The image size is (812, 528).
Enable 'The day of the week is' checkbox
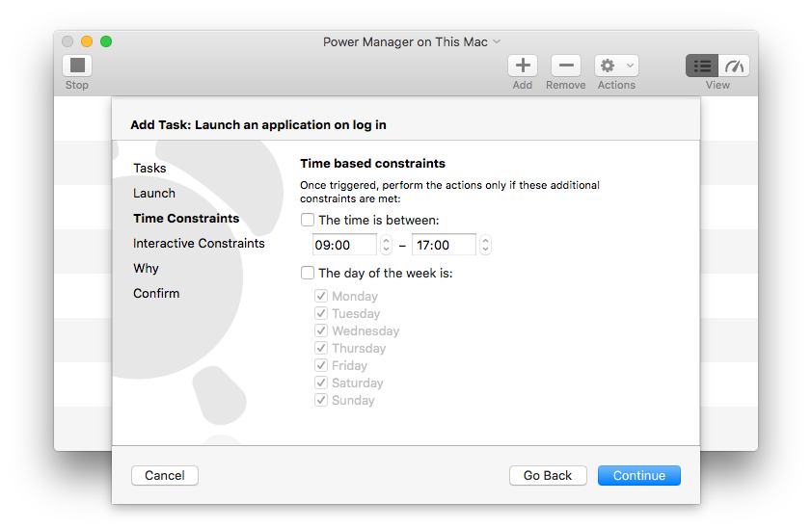[x=308, y=273]
